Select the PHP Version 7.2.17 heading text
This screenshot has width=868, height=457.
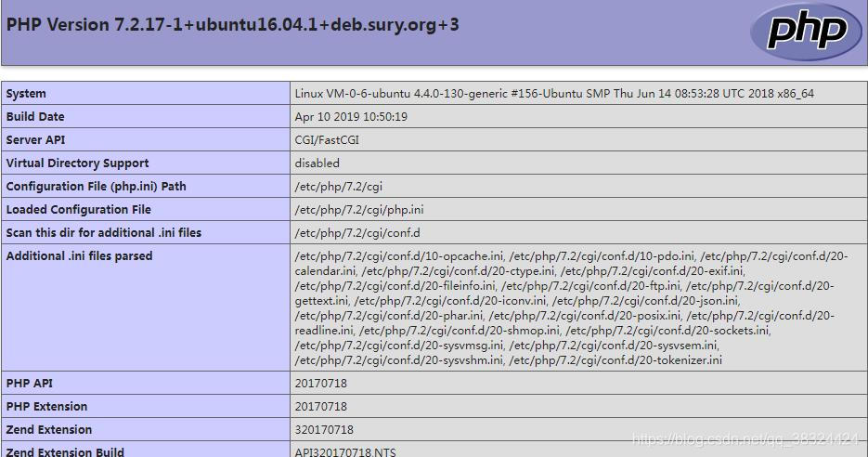pyautogui.click(x=232, y=25)
